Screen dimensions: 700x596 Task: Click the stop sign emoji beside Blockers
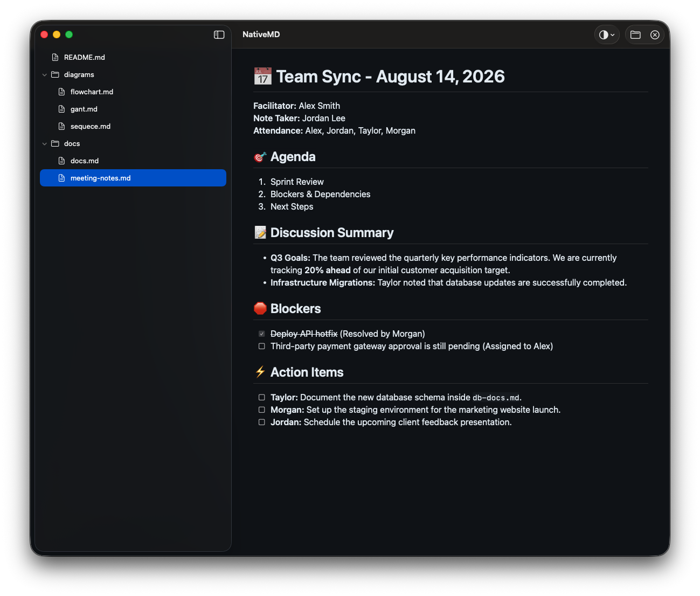point(260,308)
